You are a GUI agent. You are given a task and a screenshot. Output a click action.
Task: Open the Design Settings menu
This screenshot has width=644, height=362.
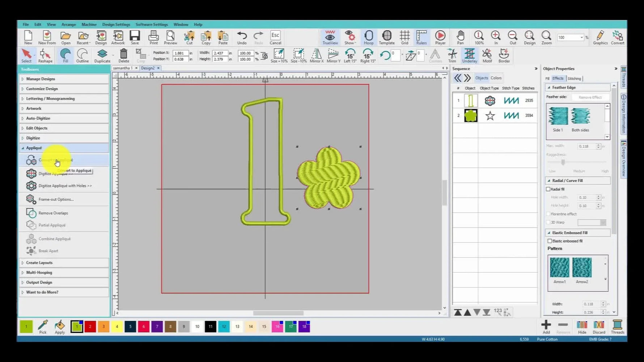(x=116, y=24)
